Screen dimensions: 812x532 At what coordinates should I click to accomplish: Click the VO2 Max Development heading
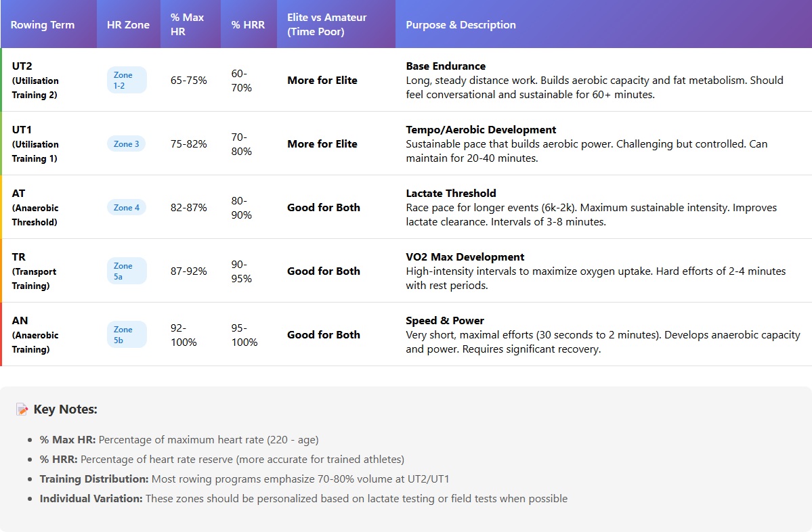tap(465, 257)
